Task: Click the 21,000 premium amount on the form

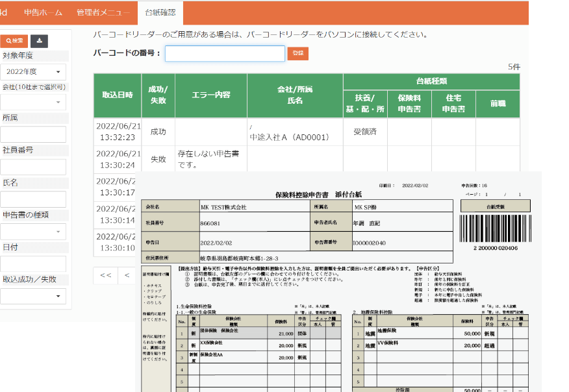Action: (286, 334)
